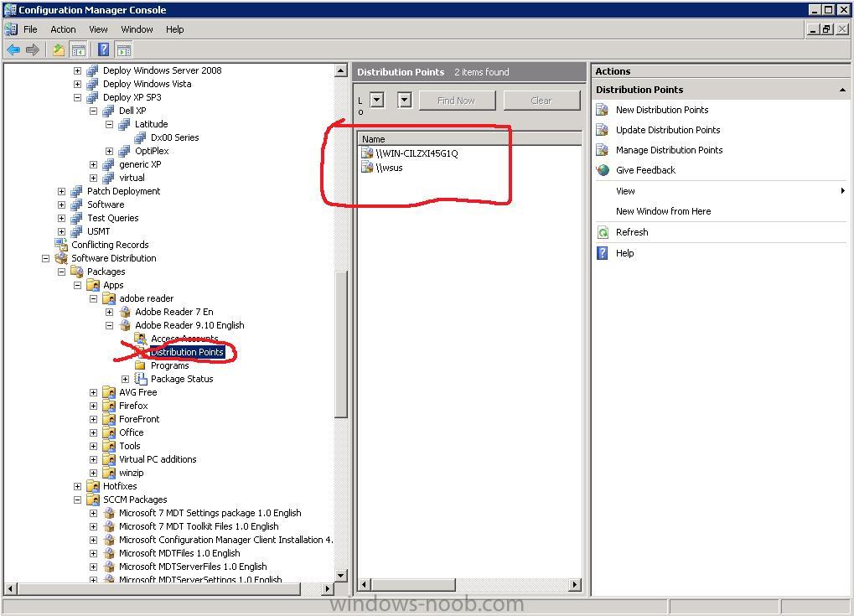Viewport: 854px width, 616px height.
Task: Expand the OptiPlex node
Action: pos(110,151)
